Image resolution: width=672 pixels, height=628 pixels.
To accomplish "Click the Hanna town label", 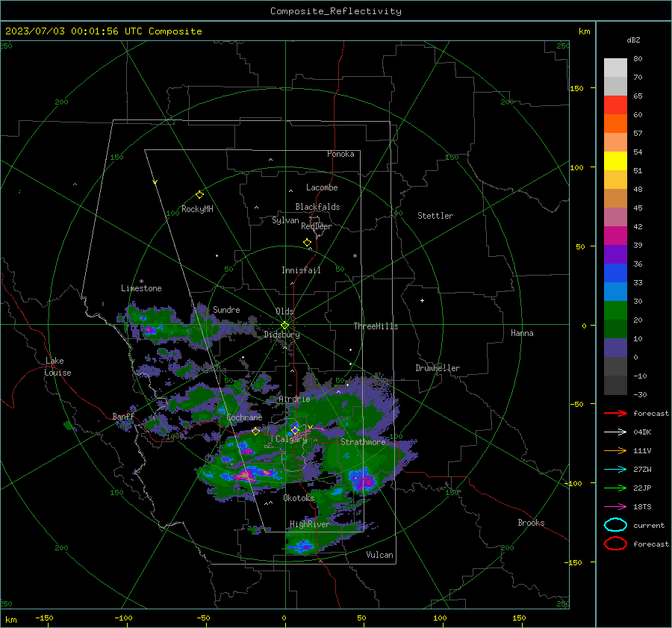I will click(522, 333).
